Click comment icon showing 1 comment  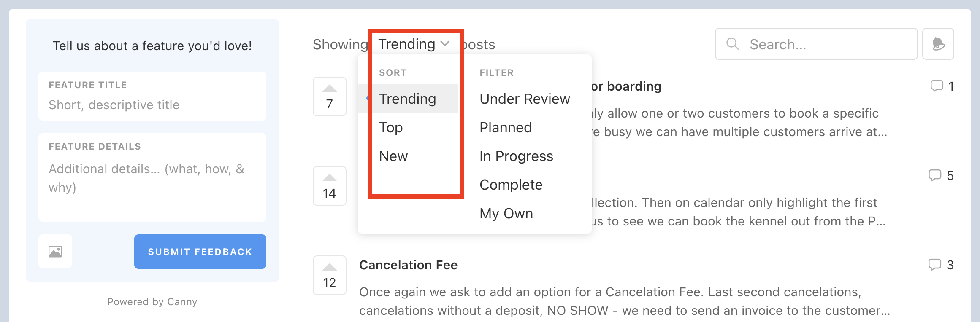(942, 86)
